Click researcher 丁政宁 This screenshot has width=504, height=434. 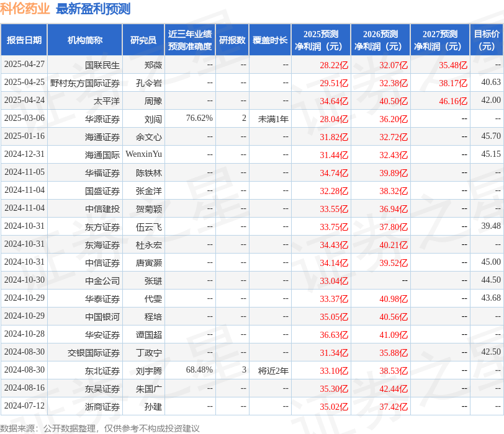pos(149,353)
